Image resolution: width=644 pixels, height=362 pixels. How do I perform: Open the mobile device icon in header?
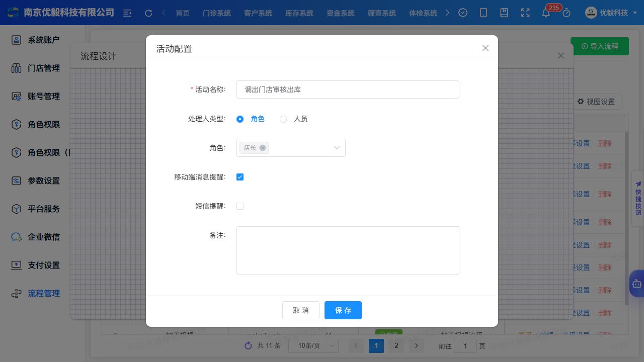pos(484,13)
